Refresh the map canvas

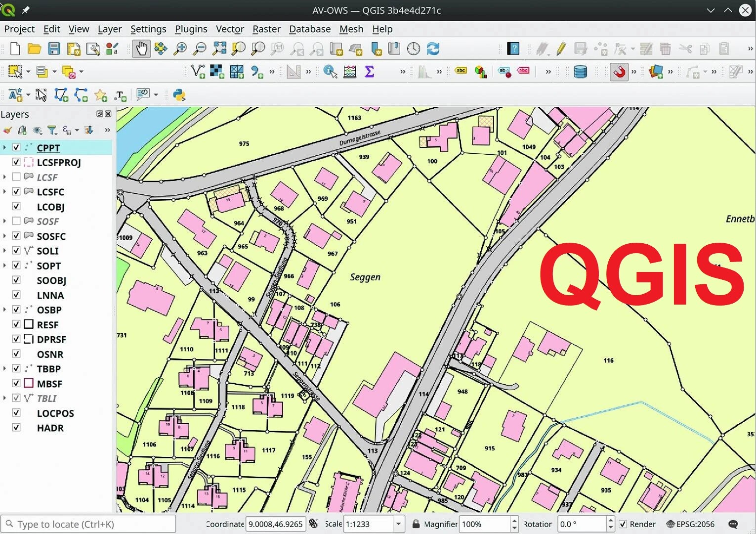click(433, 48)
